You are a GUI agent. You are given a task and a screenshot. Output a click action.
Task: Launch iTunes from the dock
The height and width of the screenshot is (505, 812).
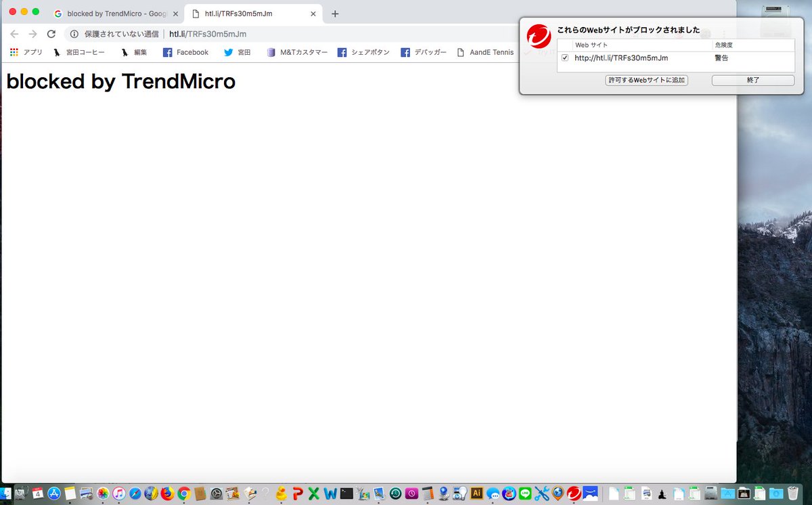pyautogui.click(x=119, y=493)
